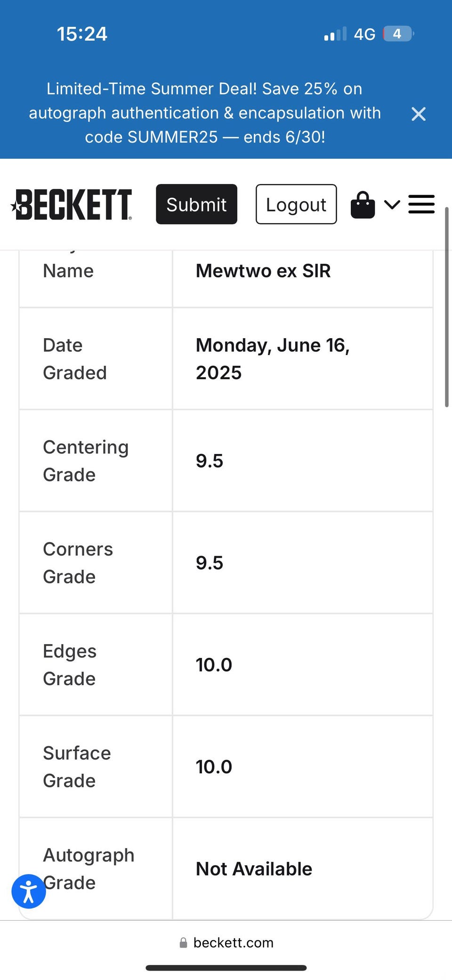The image size is (452, 980).
Task: Open the hamburger navigation menu
Action: click(x=421, y=204)
